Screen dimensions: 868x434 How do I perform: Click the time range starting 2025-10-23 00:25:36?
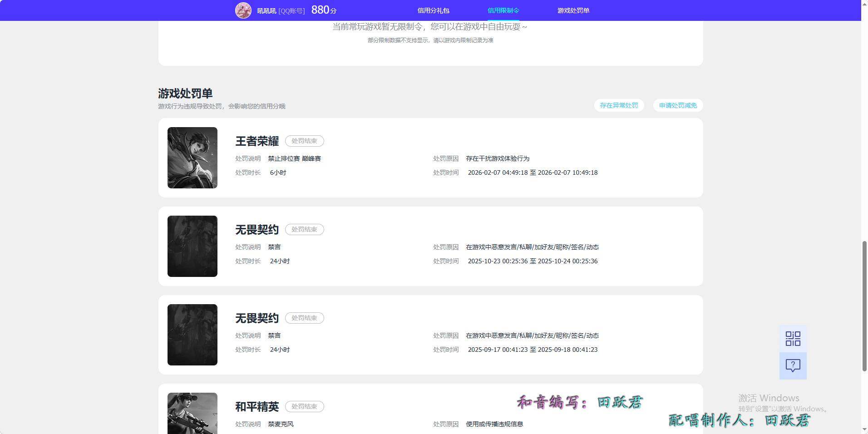(533, 261)
